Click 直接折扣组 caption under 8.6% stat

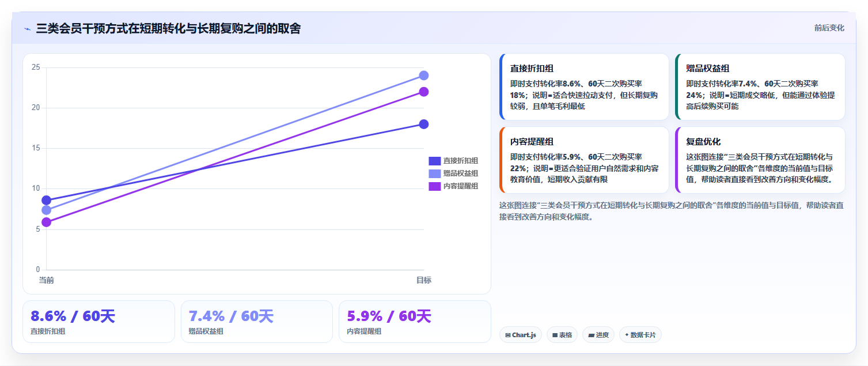48,331
